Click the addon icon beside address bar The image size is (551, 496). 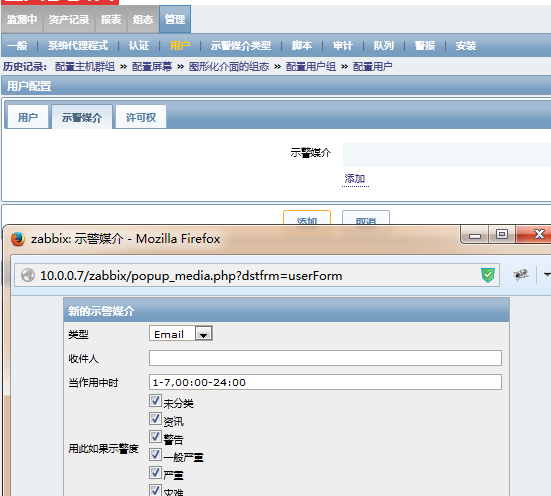[520, 275]
